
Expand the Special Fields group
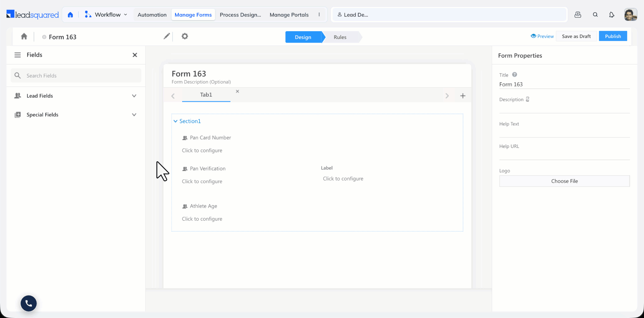coord(76,115)
